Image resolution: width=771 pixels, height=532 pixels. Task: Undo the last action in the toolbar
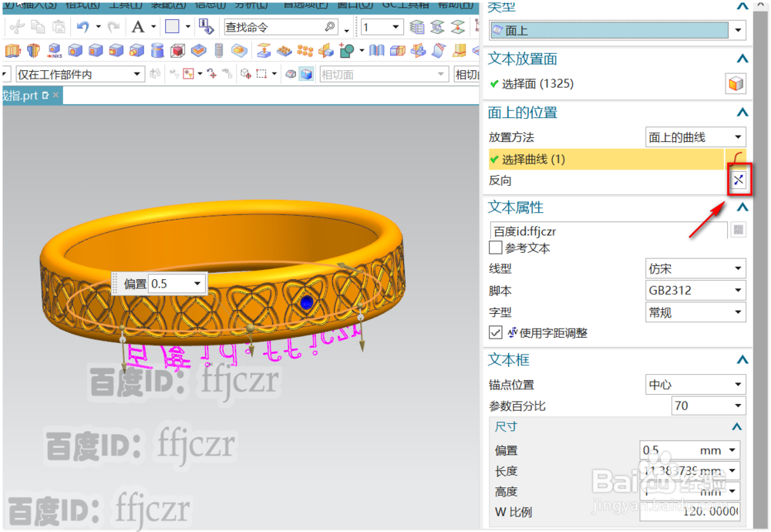[82, 25]
